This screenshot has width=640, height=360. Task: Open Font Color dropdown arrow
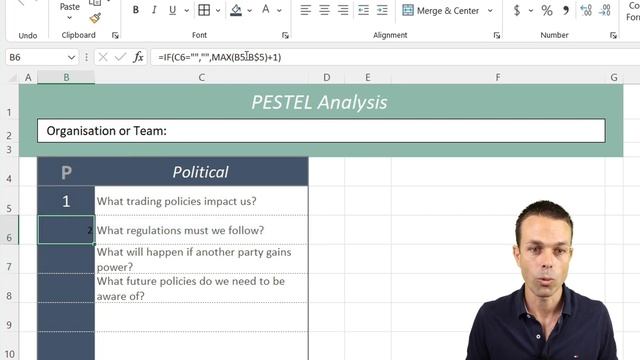pos(279,10)
